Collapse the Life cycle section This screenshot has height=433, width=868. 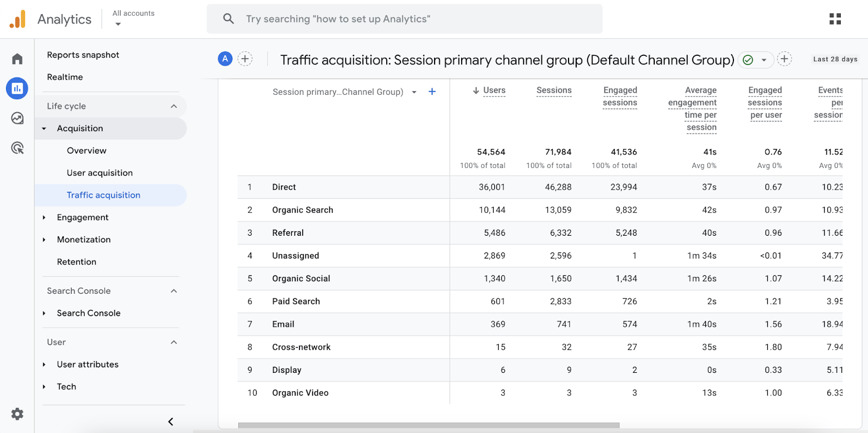pos(174,106)
